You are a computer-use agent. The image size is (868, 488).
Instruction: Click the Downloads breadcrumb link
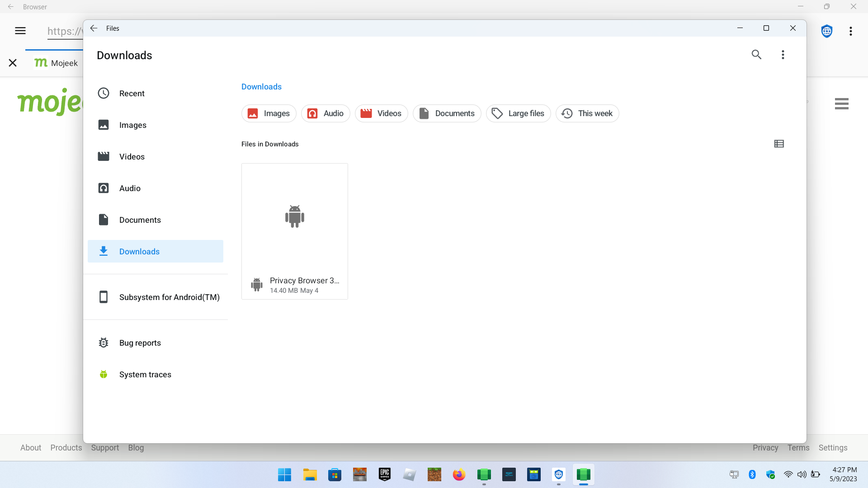click(x=261, y=87)
